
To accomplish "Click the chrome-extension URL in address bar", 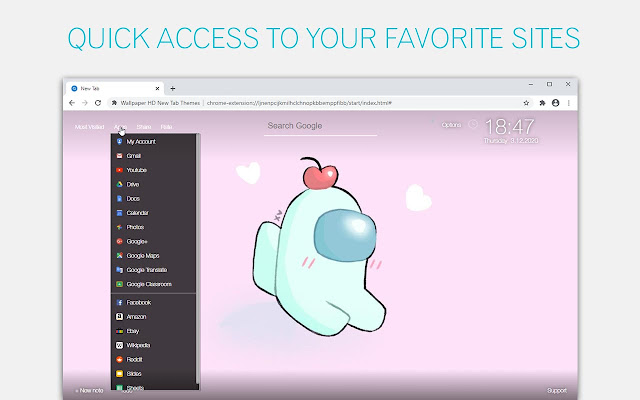I will 299,103.
